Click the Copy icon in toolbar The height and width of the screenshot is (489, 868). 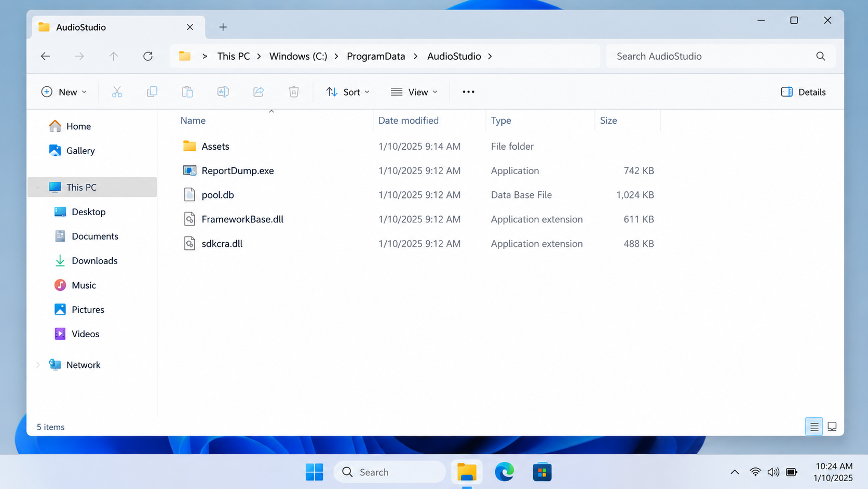click(152, 92)
